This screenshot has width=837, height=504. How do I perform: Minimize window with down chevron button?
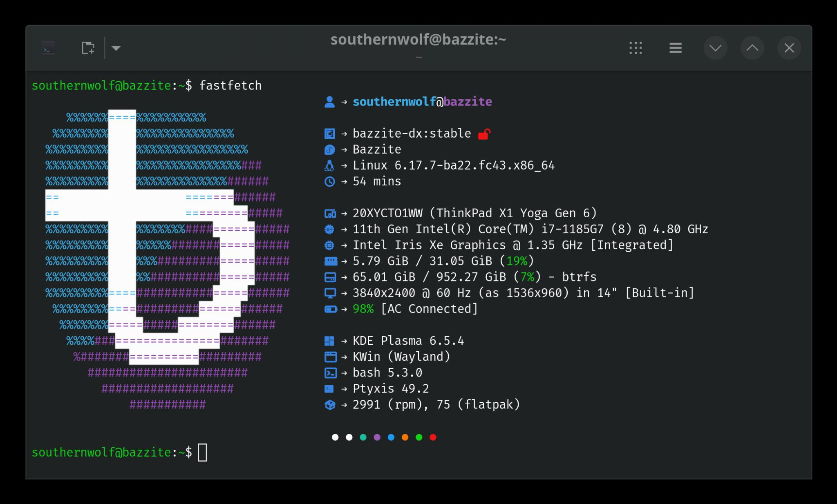click(715, 48)
